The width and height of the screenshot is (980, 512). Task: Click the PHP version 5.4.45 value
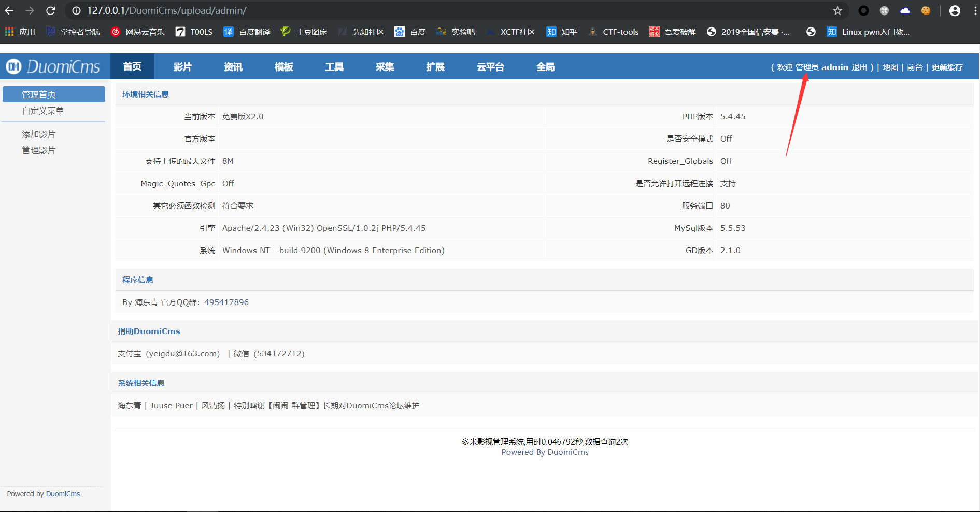coord(733,117)
